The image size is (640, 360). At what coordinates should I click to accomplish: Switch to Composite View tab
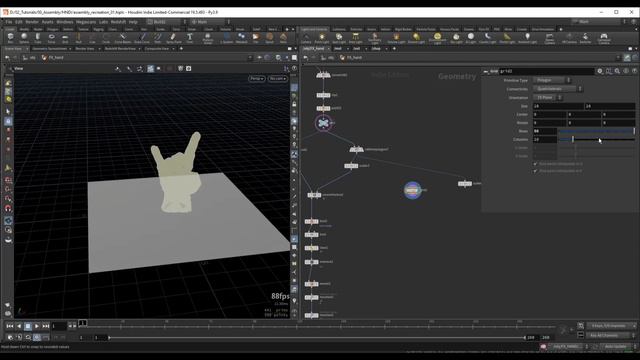click(157, 49)
